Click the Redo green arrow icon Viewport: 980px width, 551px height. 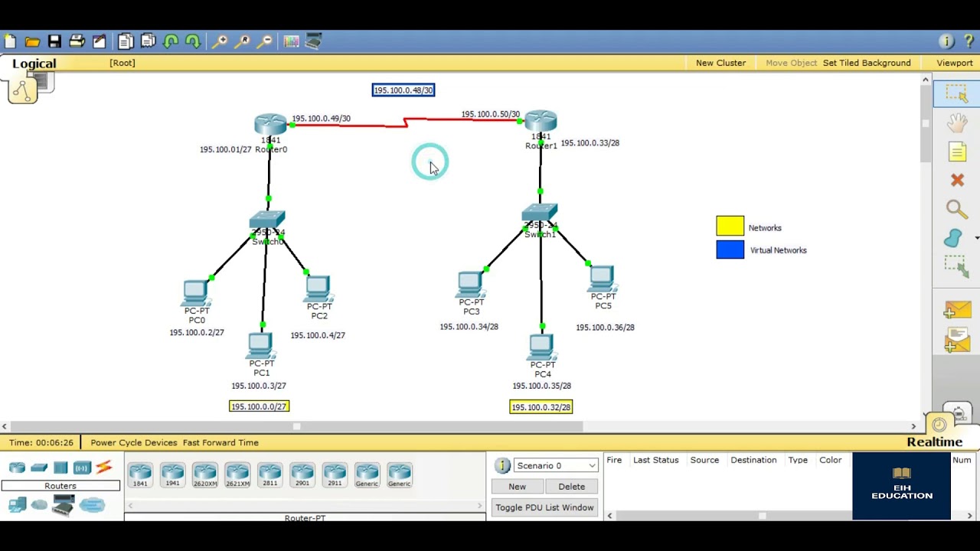pyautogui.click(x=193, y=41)
